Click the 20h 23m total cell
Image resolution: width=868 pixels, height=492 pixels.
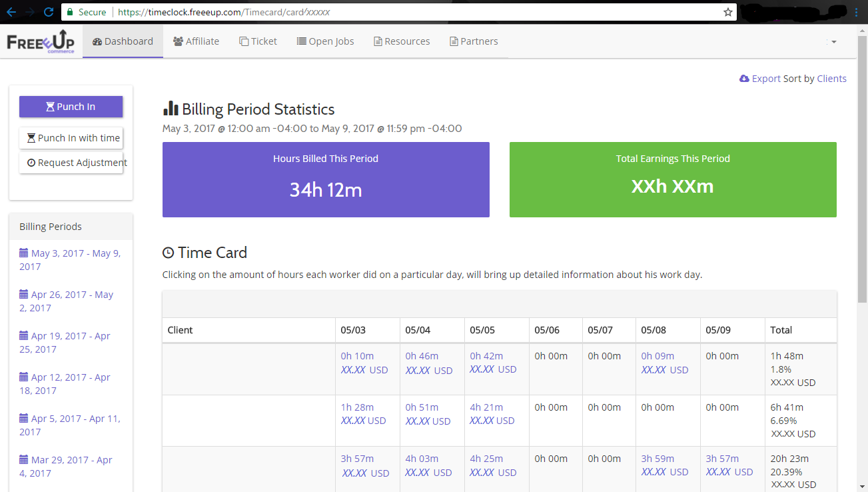801,471
